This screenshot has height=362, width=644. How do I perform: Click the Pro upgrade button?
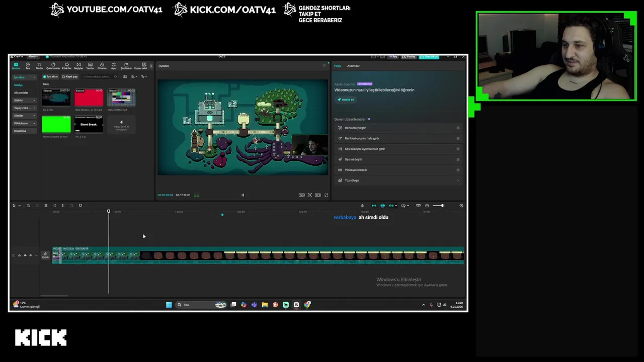click(x=394, y=57)
